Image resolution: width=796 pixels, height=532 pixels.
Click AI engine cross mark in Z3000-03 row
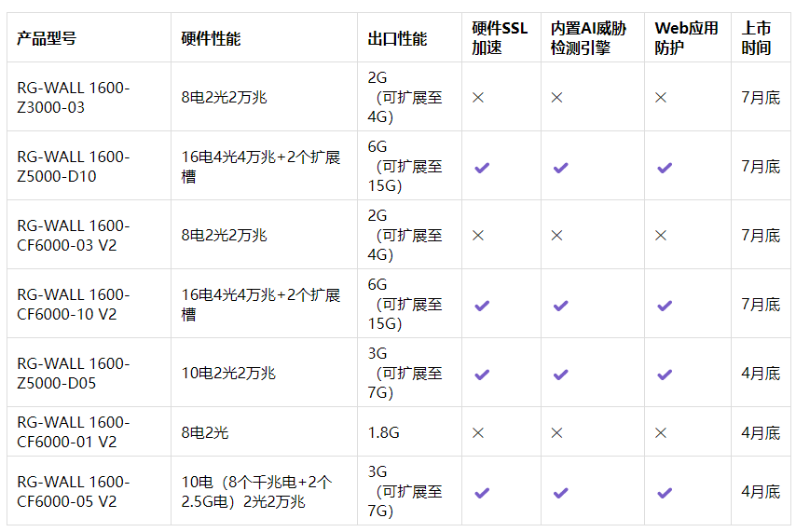point(556,98)
